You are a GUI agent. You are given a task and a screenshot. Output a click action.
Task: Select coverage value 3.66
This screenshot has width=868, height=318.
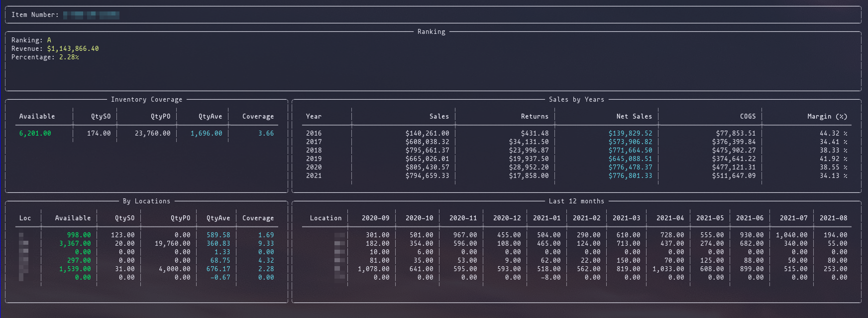266,134
